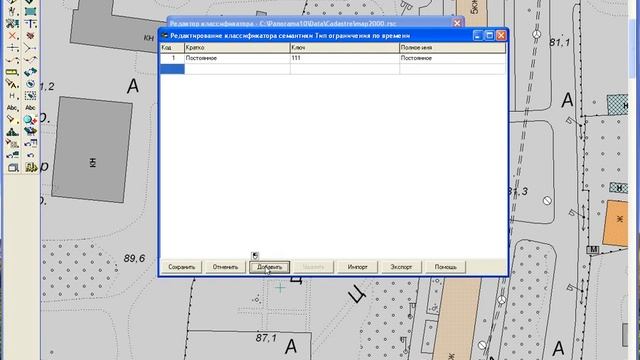Choose the T-shaped line junction tool
This screenshot has width=640, height=360.
click(30, 24)
